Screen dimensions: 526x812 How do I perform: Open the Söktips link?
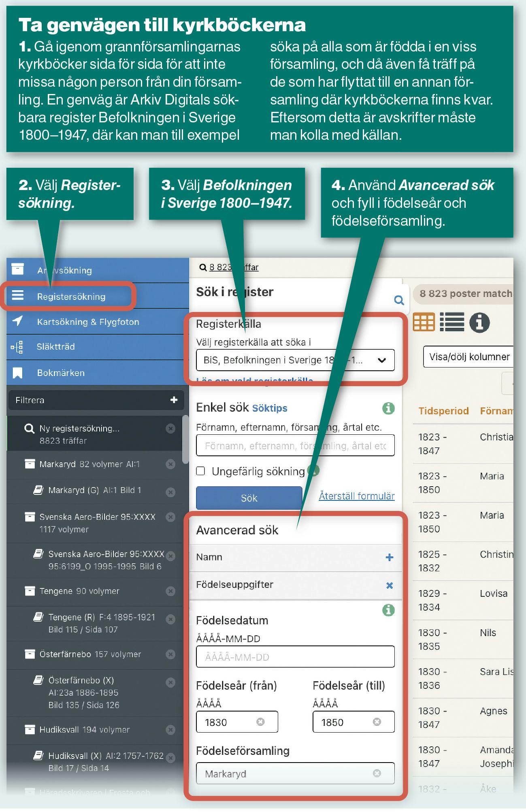pos(270,408)
